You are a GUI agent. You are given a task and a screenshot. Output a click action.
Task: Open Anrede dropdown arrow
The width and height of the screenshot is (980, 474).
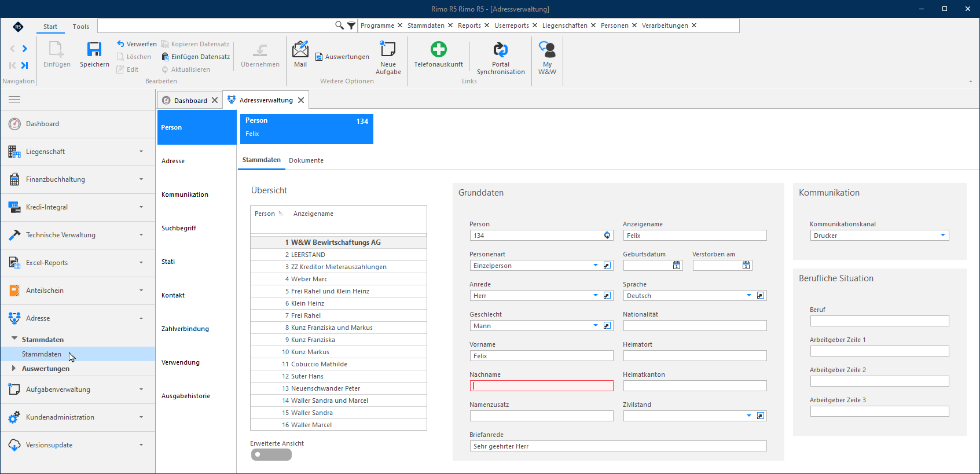coord(596,296)
